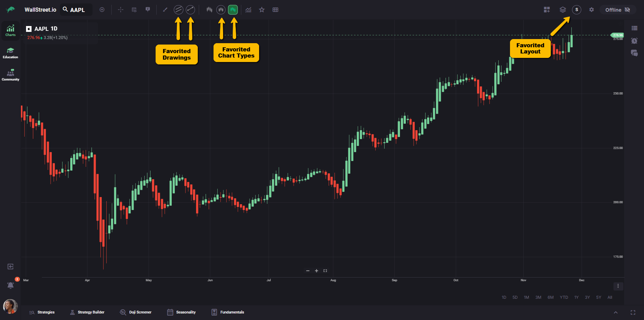
Task: Switch to green filled candle chart type
Action: tap(233, 10)
